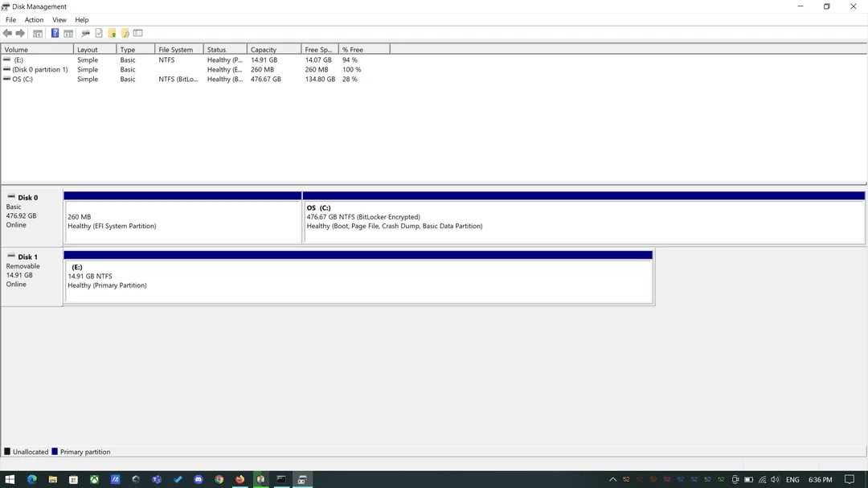
Task: Sort by the Free Space column header
Action: 319,49
